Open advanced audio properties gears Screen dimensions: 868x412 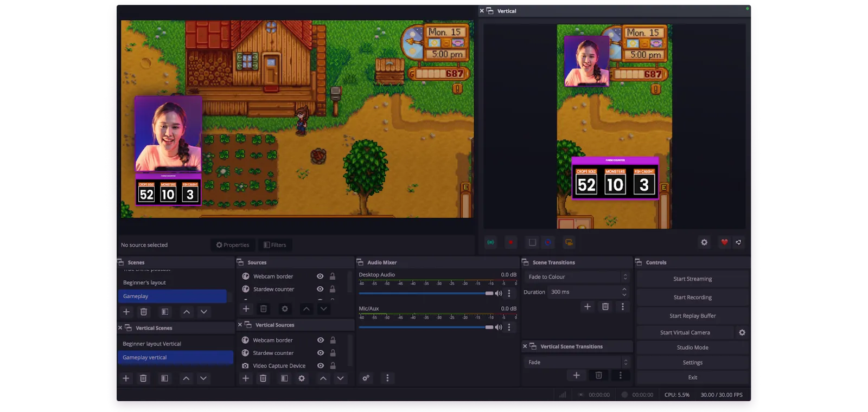coord(366,378)
